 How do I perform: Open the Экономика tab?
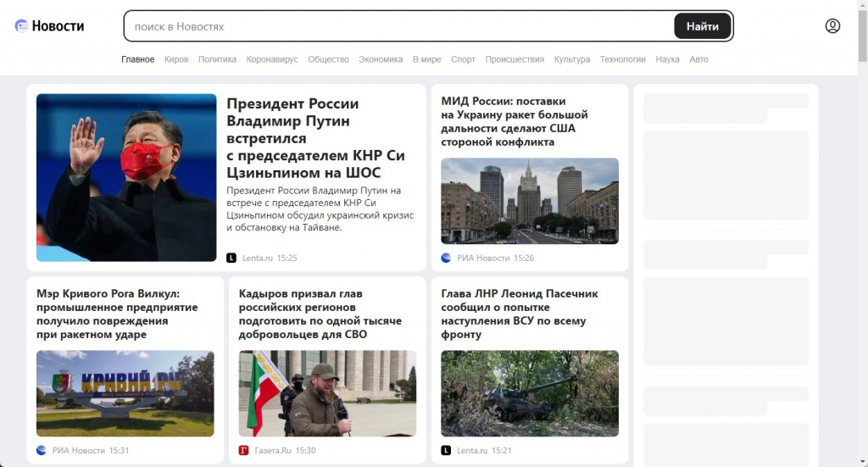[381, 59]
